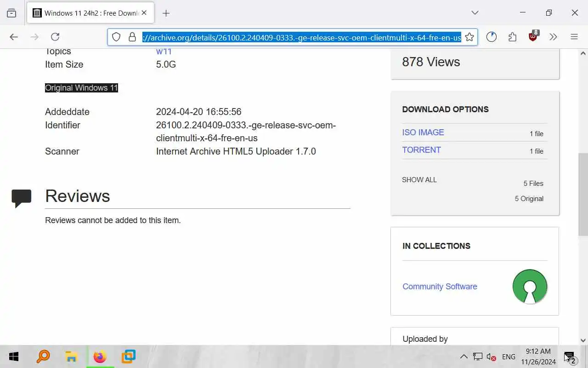Screen dimensions: 588x368
Task: List all tabs dropdown arrow
Action: click(475, 13)
